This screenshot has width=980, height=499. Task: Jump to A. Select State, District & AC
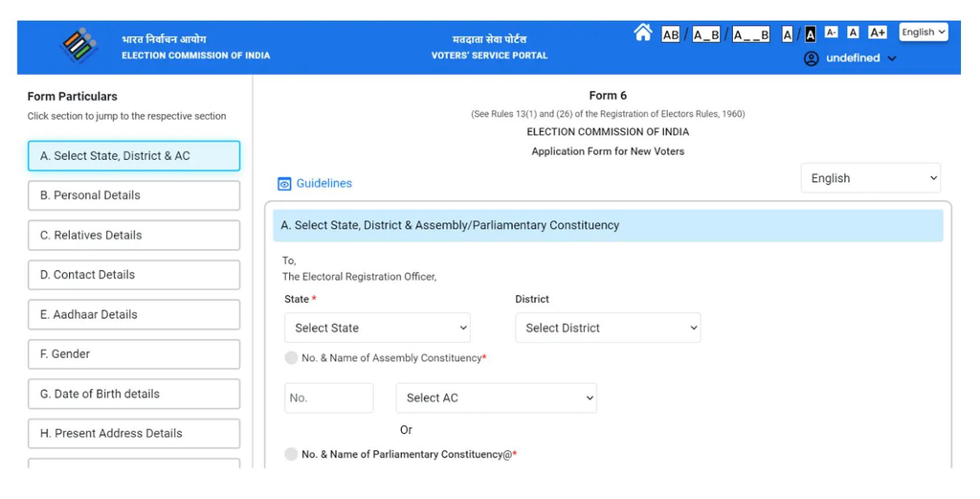(134, 156)
